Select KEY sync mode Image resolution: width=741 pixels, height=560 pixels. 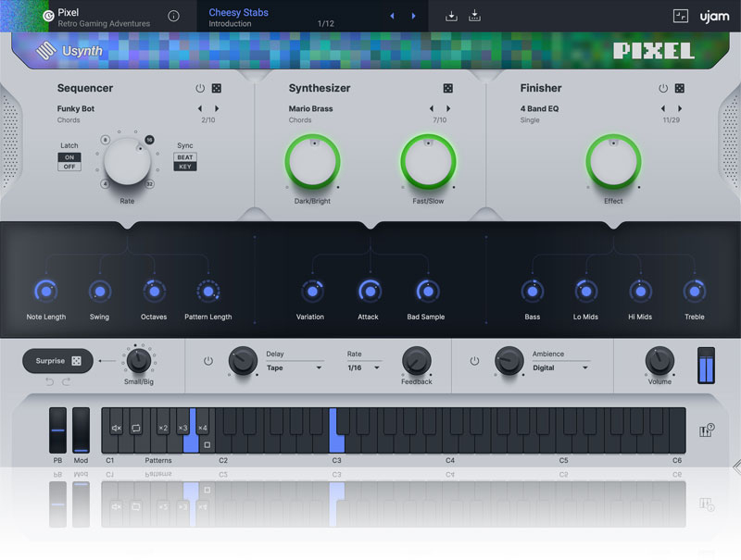185,167
